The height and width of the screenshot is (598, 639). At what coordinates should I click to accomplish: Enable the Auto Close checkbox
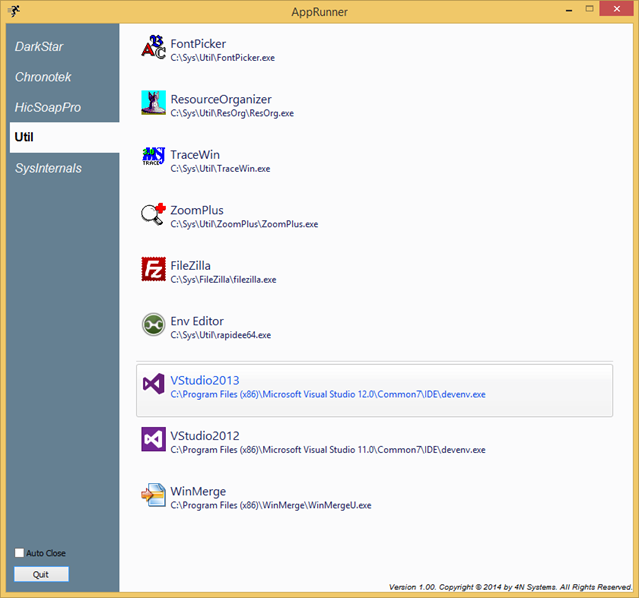point(19,553)
